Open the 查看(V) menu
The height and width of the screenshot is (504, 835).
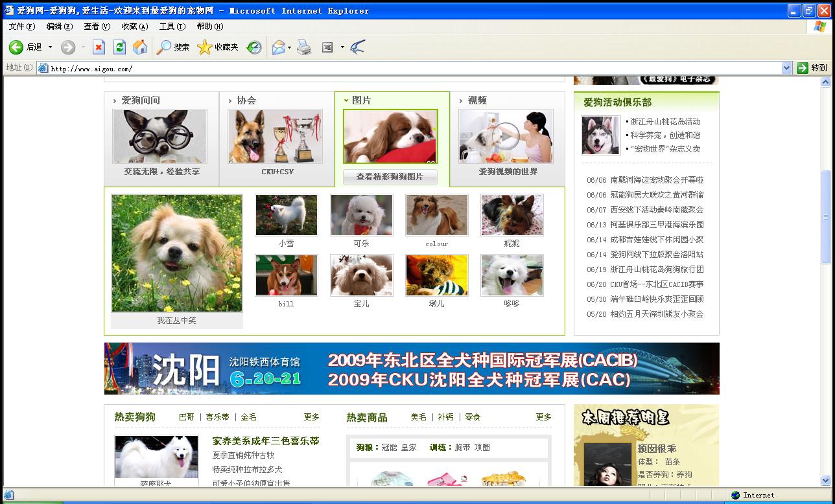(x=97, y=27)
